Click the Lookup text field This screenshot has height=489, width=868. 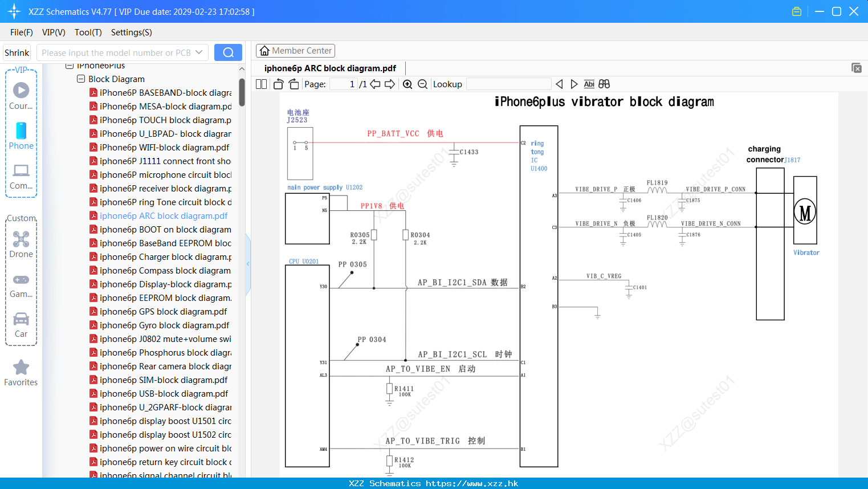(508, 84)
